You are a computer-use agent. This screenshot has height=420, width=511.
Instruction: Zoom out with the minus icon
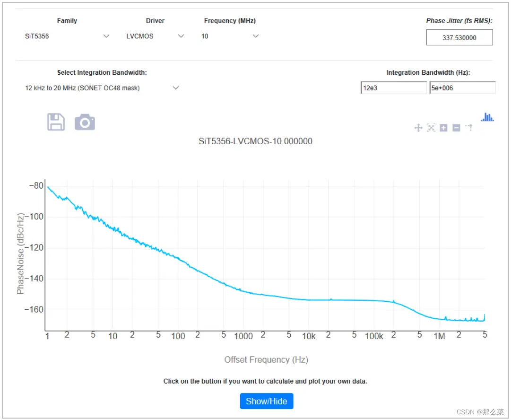[x=456, y=128]
